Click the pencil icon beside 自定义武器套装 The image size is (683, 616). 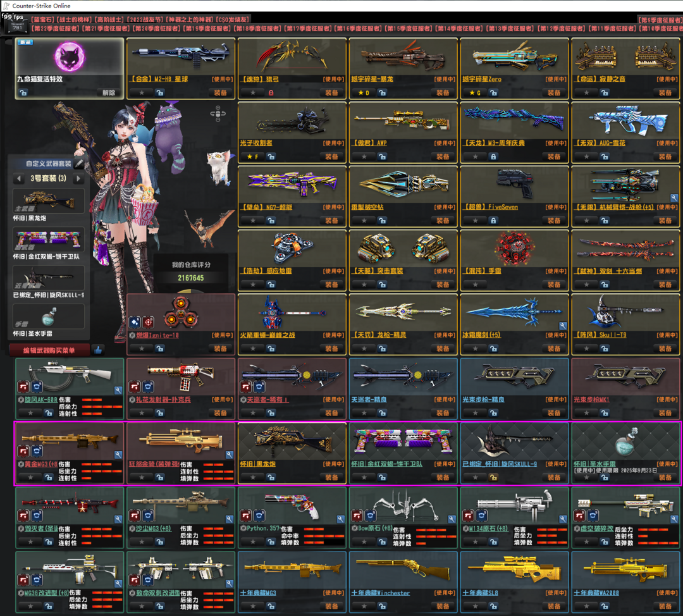(x=79, y=163)
